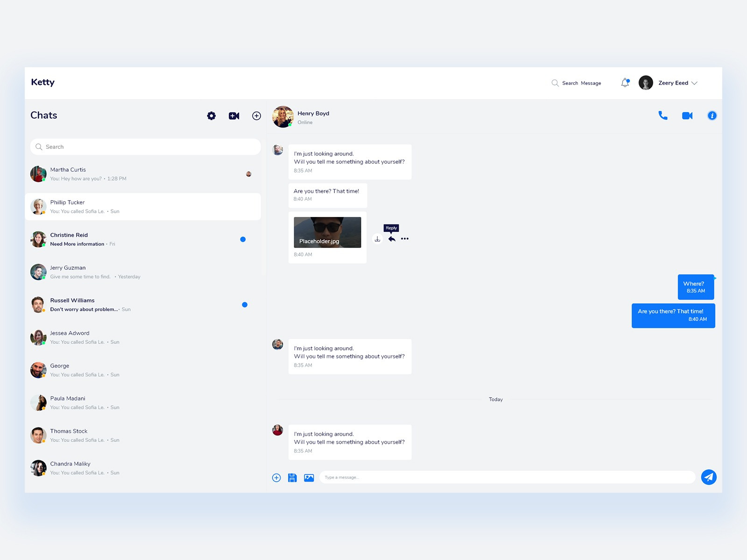Start new video meeting from Chats header
The height and width of the screenshot is (560, 747).
pyautogui.click(x=234, y=116)
